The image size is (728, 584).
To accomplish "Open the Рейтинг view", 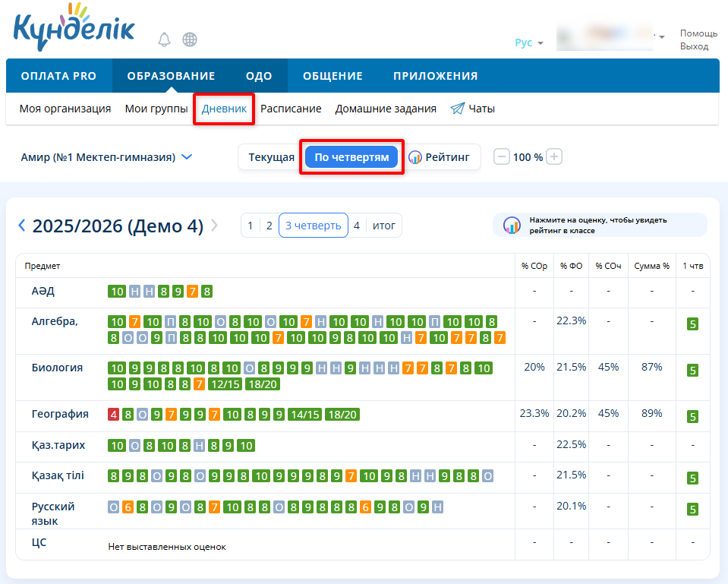I will pos(440,157).
